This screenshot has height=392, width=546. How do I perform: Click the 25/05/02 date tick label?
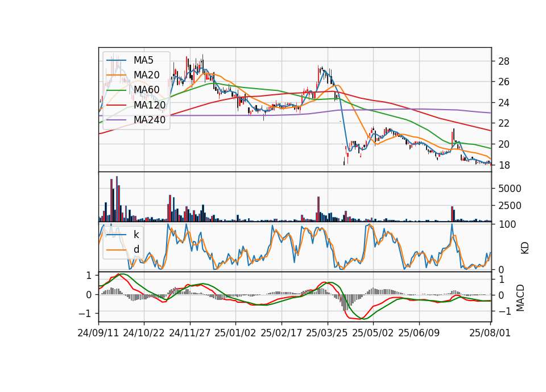click(x=373, y=333)
